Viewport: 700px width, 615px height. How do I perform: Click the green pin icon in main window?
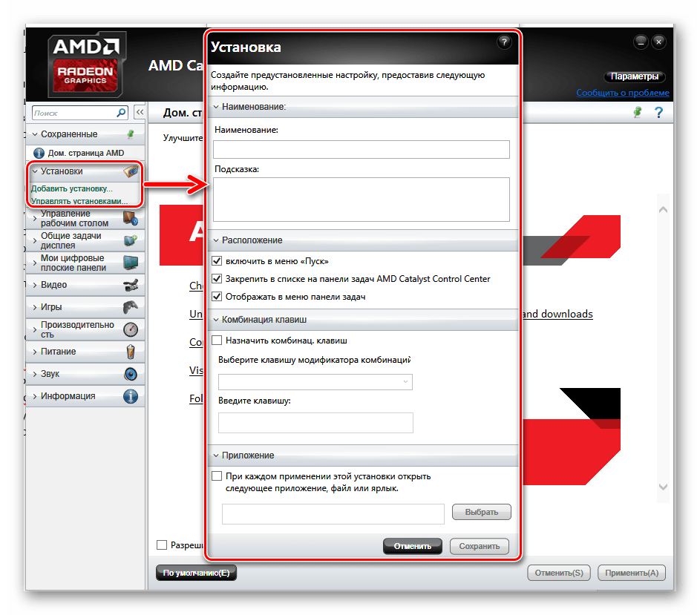638,112
